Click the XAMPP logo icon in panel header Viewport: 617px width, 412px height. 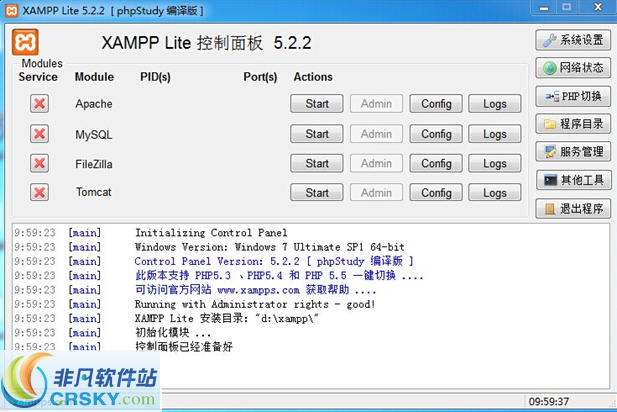(x=25, y=41)
